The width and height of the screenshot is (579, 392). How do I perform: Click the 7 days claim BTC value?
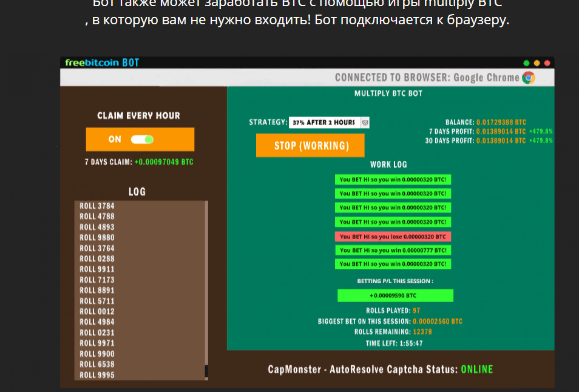tap(164, 162)
